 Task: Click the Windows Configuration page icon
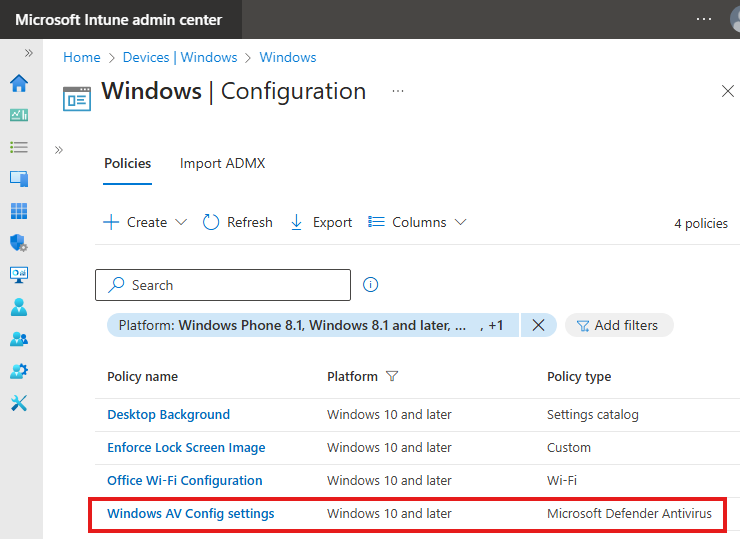click(x=77, y=99)
